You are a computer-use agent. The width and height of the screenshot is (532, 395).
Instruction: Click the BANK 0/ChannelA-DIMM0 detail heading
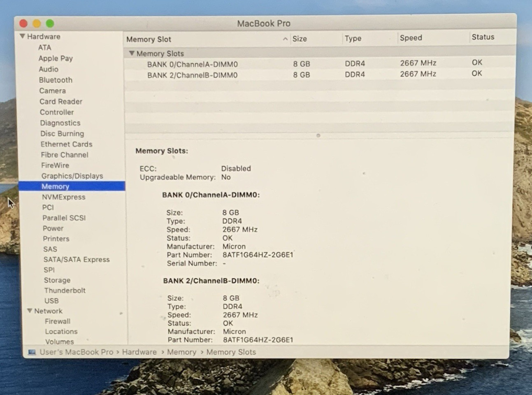point(211,195)
